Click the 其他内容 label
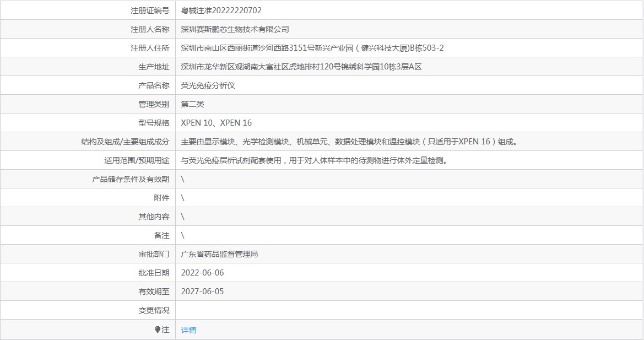 tap(154, 217)
